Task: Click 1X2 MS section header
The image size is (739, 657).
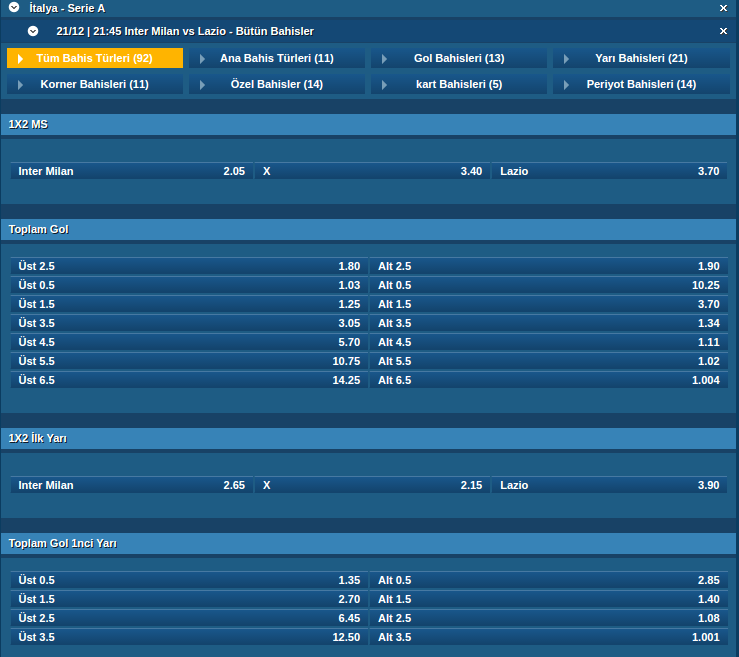Action: coord(369,124)
